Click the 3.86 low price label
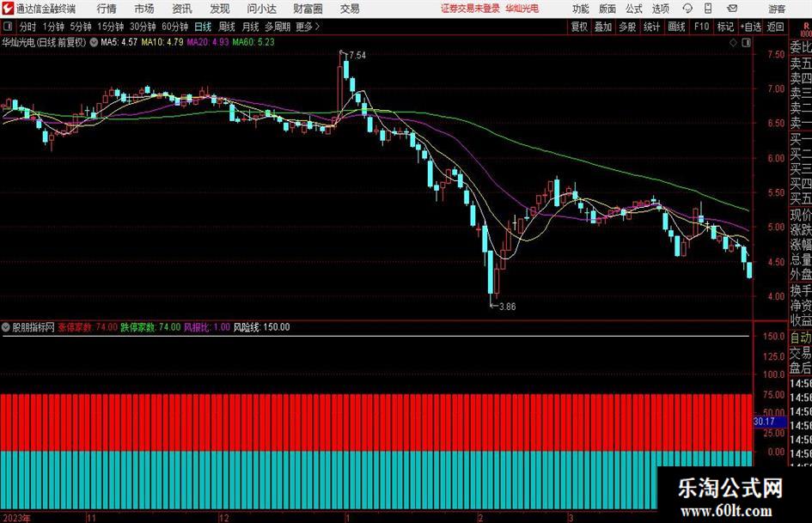The image size is (812, 523). 508,307
